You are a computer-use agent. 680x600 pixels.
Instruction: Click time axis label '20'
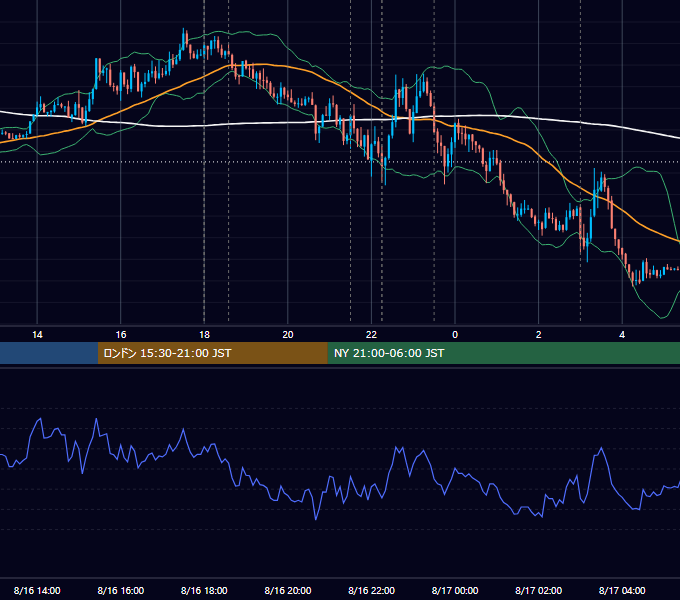[x=288, y=335]
